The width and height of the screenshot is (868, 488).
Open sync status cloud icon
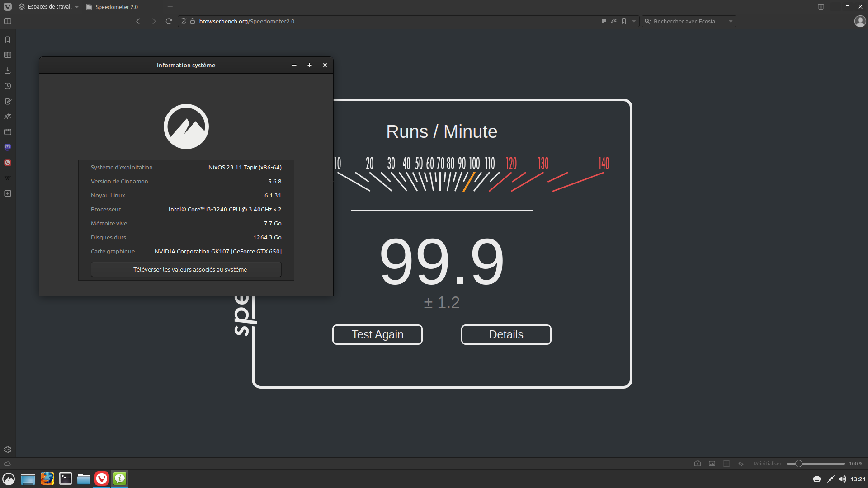(7, 464)
